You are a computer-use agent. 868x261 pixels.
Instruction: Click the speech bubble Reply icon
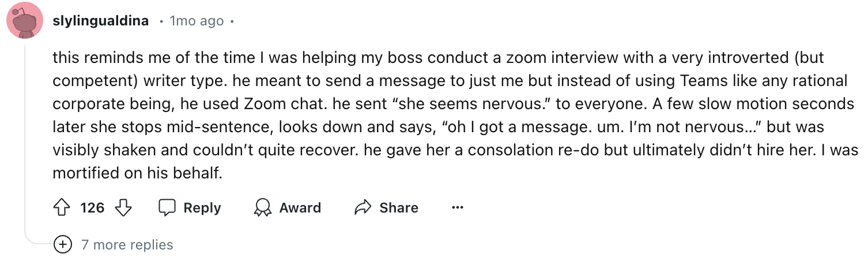(x=167, y=208)
